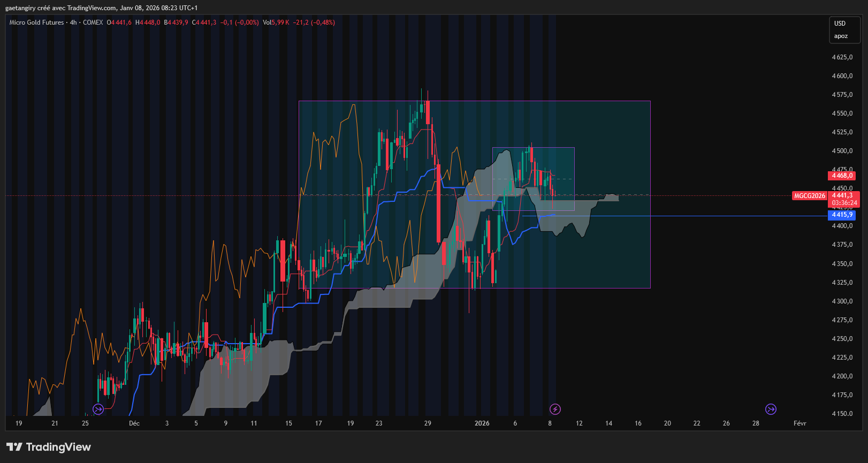The height and width of the screenshot is (463, 868).
Task: Click the 4h interval in the legend
Action: tap(73, 22)
